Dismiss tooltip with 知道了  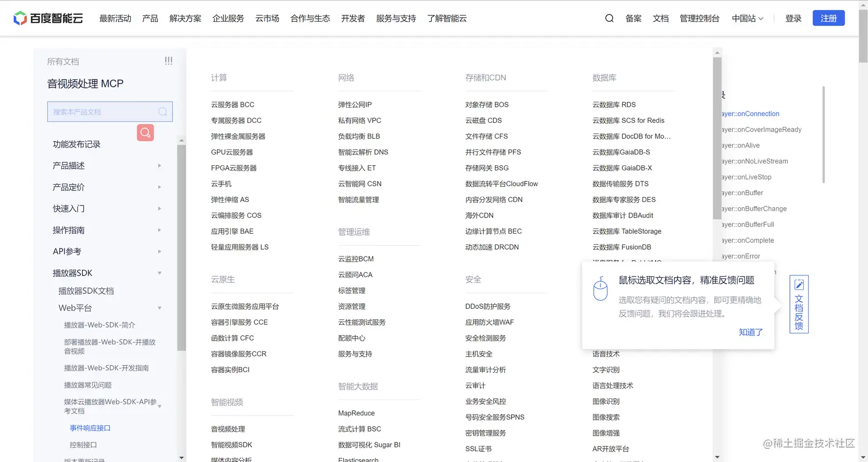point(751,332)
